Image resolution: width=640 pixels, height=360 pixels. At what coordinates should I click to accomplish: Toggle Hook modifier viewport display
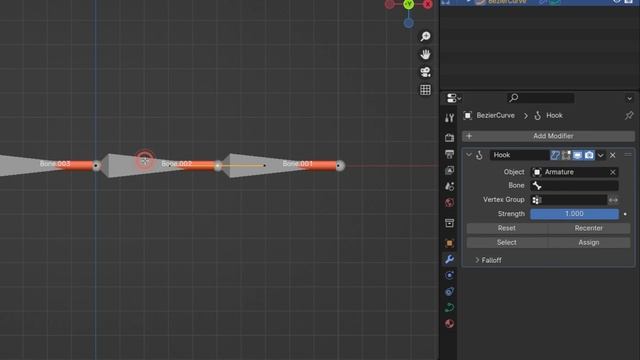click(578, 155)
